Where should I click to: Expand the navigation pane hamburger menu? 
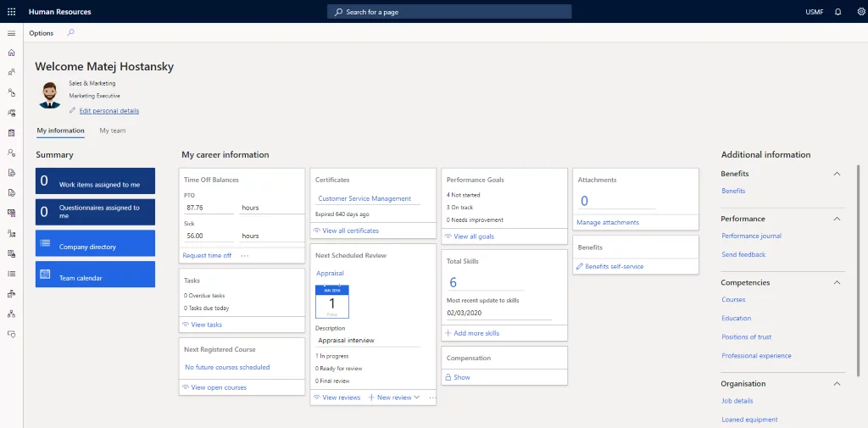pos(11,33)
